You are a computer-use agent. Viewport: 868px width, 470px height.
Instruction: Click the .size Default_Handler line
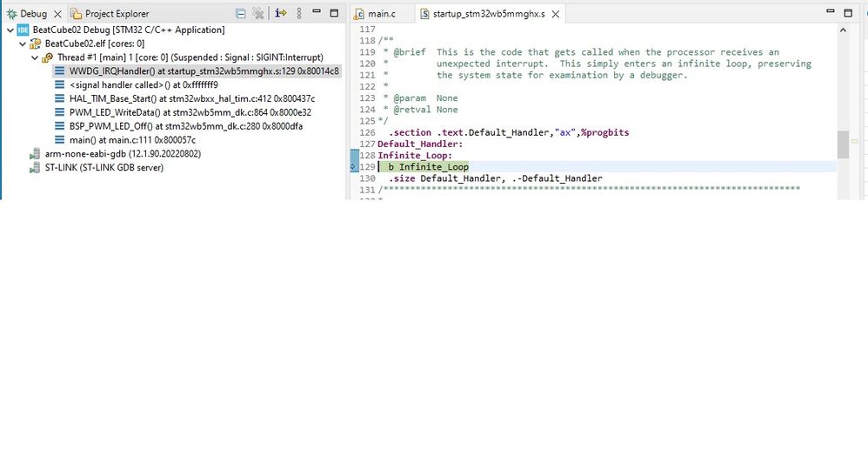pyautogui.click(x=495, y=178)
